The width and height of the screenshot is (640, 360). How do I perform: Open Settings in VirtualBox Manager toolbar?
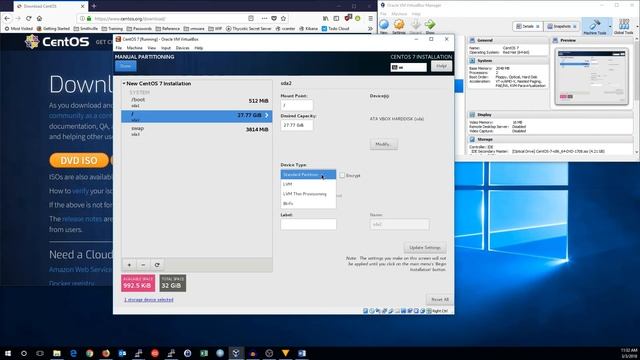pyautogui.click(x=399, y=26)
